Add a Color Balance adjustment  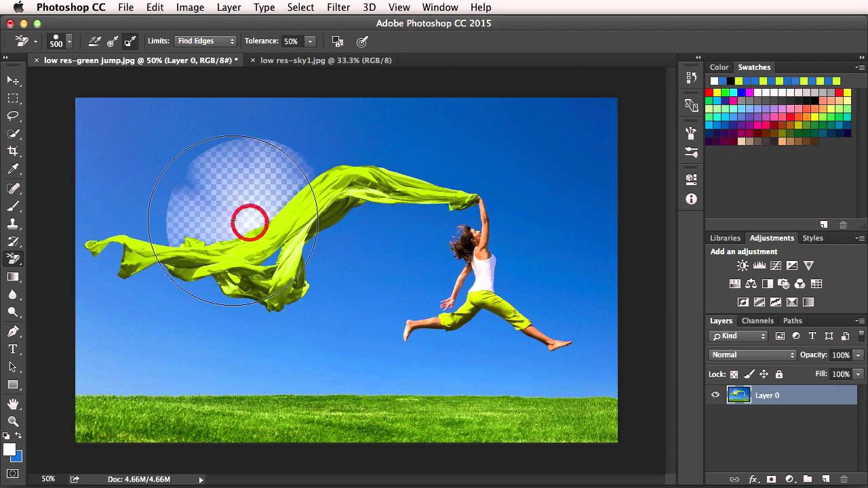[751, 284]
